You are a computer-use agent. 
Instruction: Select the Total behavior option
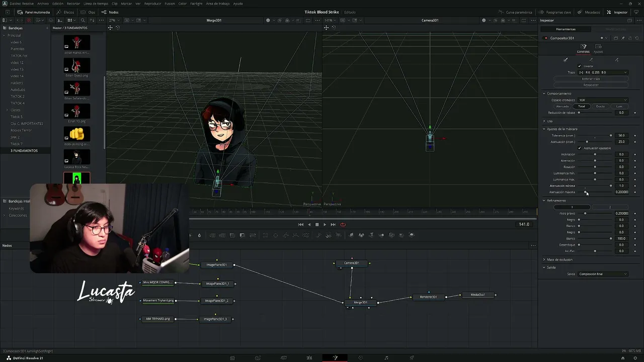point(582,107)
